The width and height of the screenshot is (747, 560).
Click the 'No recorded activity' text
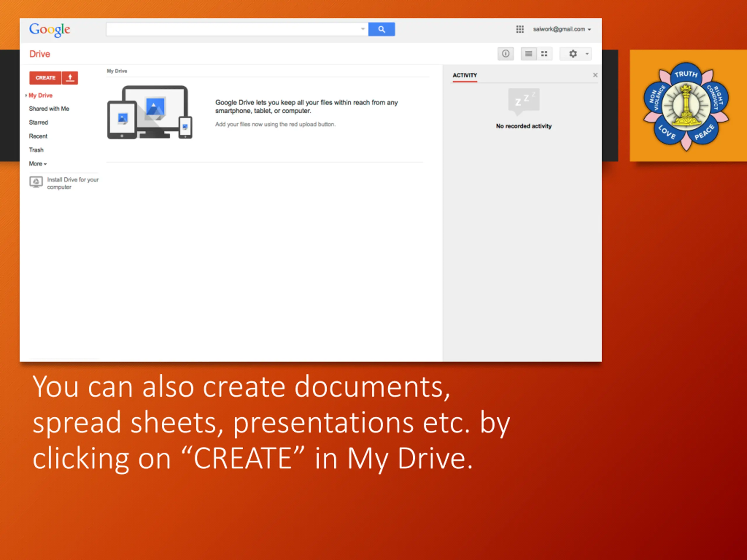523,126
